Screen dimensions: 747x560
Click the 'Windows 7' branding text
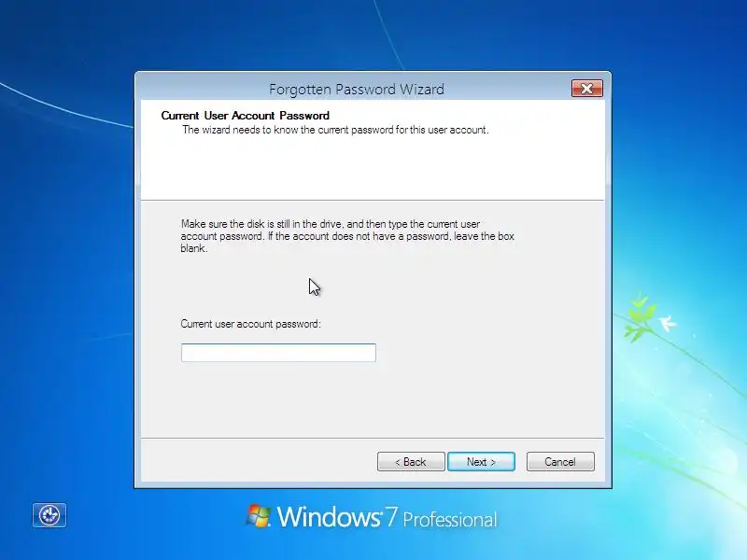(x=337, y=517)
